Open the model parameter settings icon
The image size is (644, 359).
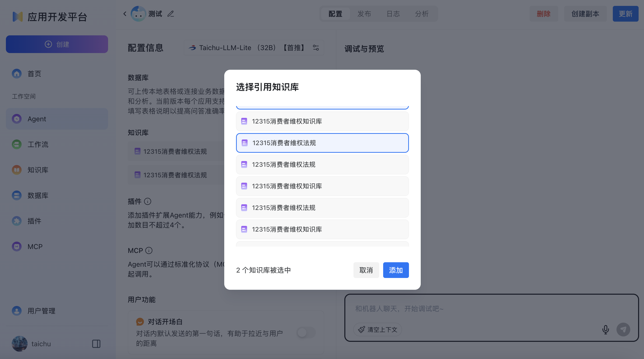coord(316,47)
